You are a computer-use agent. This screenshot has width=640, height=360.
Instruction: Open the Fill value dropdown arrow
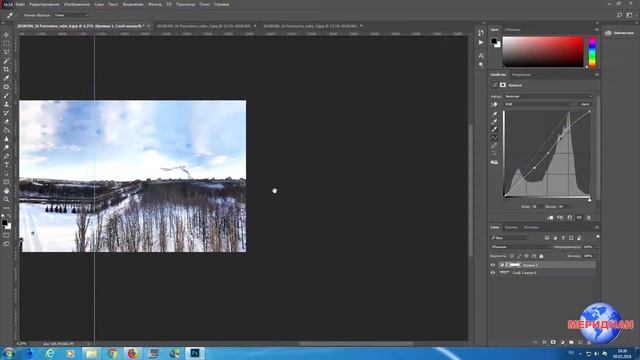597,256
